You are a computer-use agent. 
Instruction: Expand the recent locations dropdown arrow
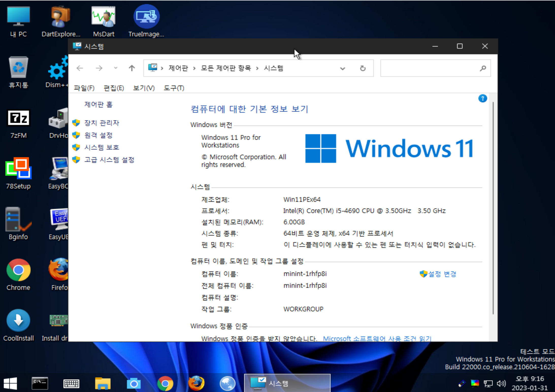tap(116, 68)
